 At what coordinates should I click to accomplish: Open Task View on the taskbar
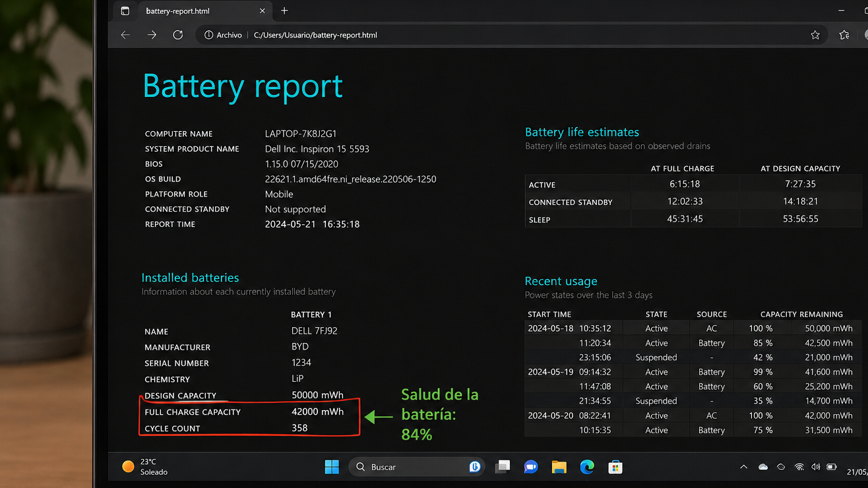point(503,467)
